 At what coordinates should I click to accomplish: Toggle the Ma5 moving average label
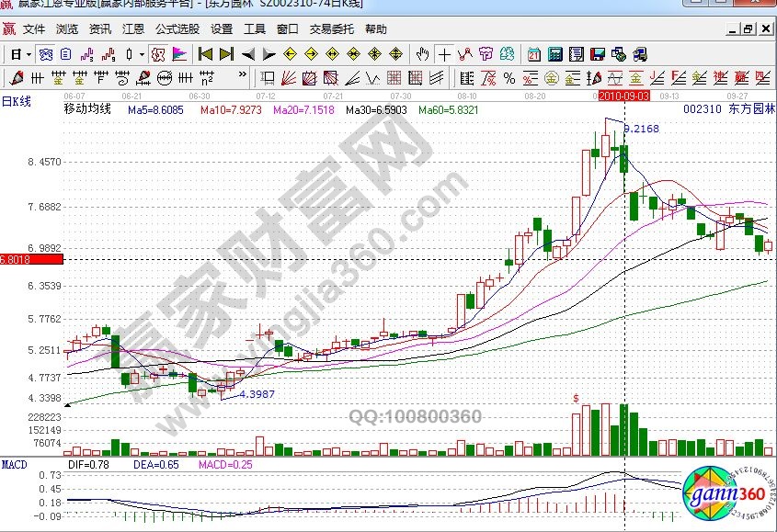point(155,109)
